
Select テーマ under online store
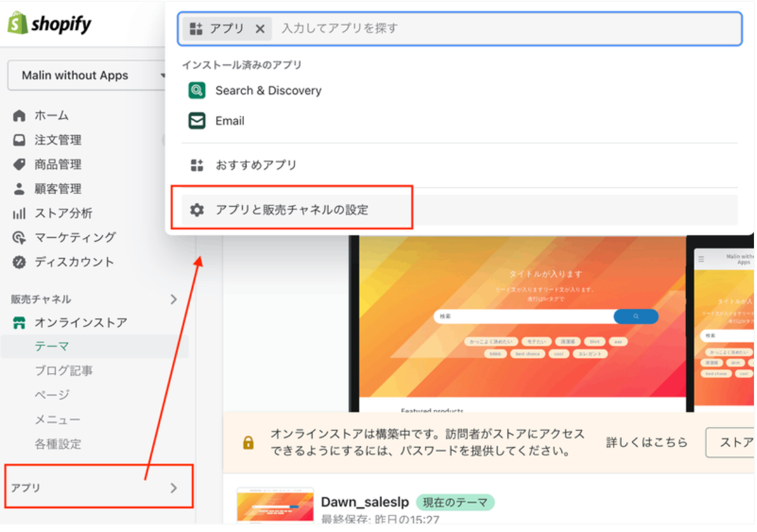coord(52,347)
